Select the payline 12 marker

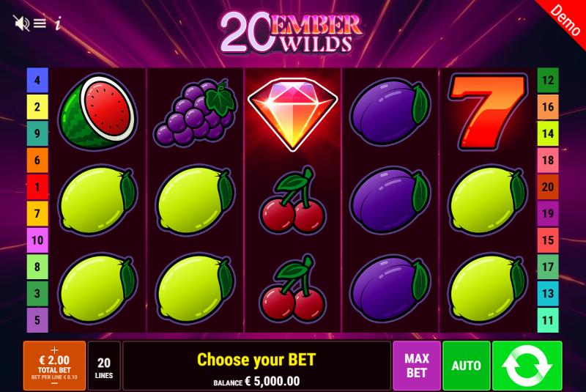[x=548, y=80]
